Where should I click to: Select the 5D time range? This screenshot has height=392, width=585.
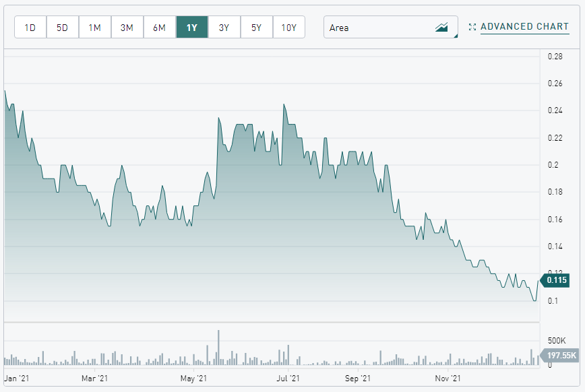62,27
